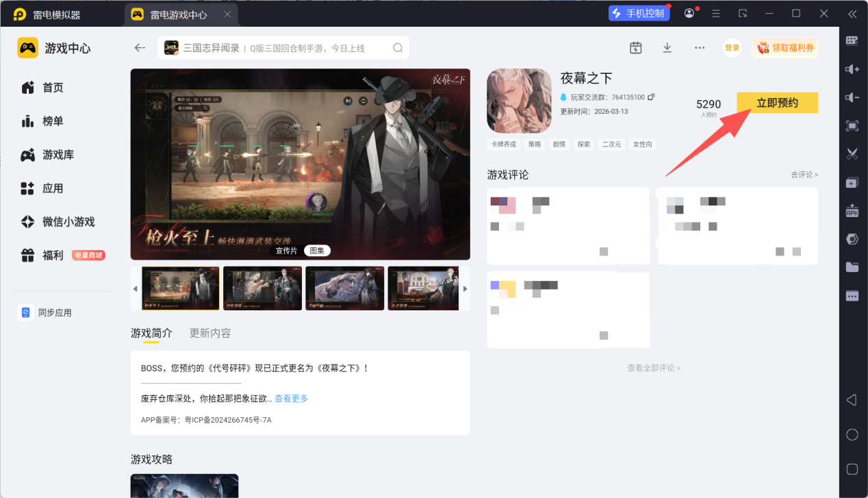The image size is (868, 498).
Task: Open the reservation calendar icon
Action: 636,48
